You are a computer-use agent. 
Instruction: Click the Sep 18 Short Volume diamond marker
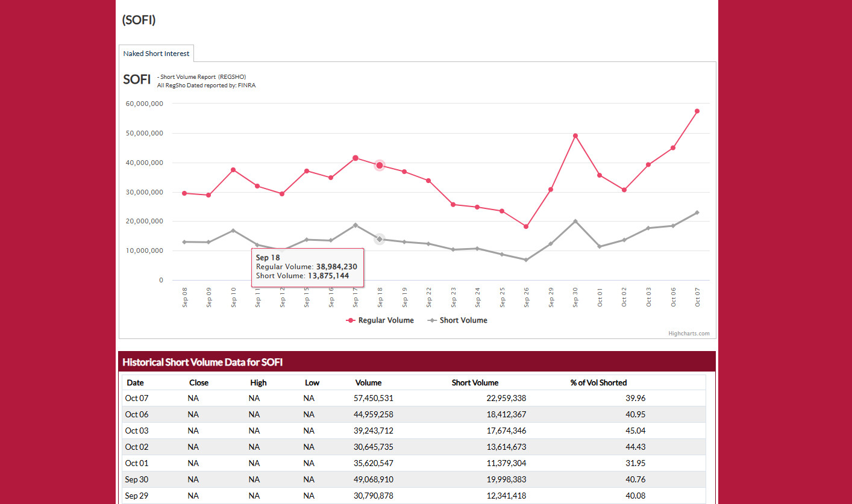coord(380,239)
